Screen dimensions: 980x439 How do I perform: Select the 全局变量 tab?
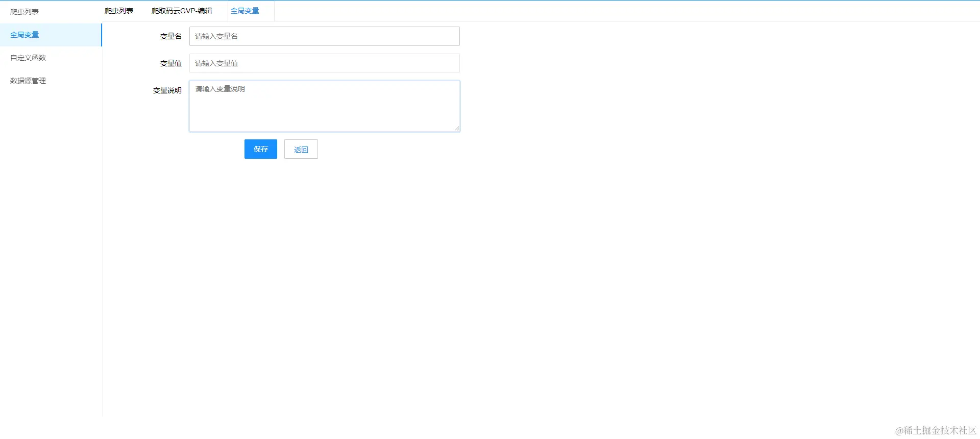click(x=245, y=11)
